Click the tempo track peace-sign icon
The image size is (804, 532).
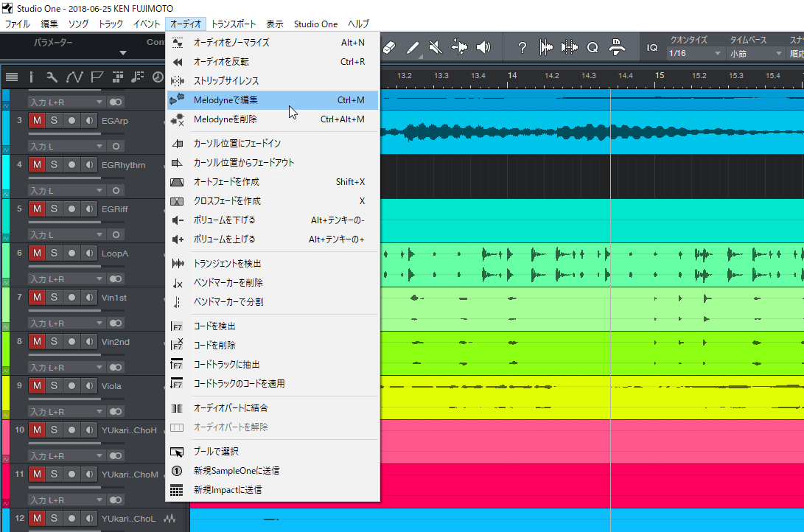click(158, 77)
